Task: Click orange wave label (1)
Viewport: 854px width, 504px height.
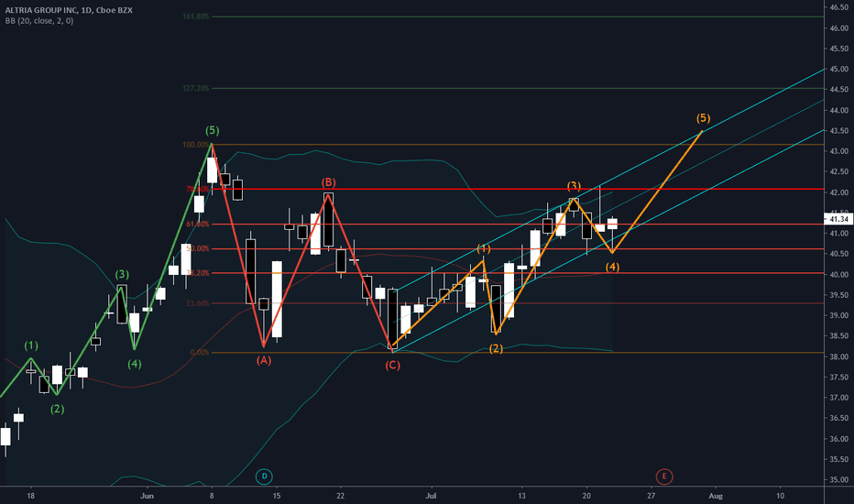Action: (x=484, y=249)
